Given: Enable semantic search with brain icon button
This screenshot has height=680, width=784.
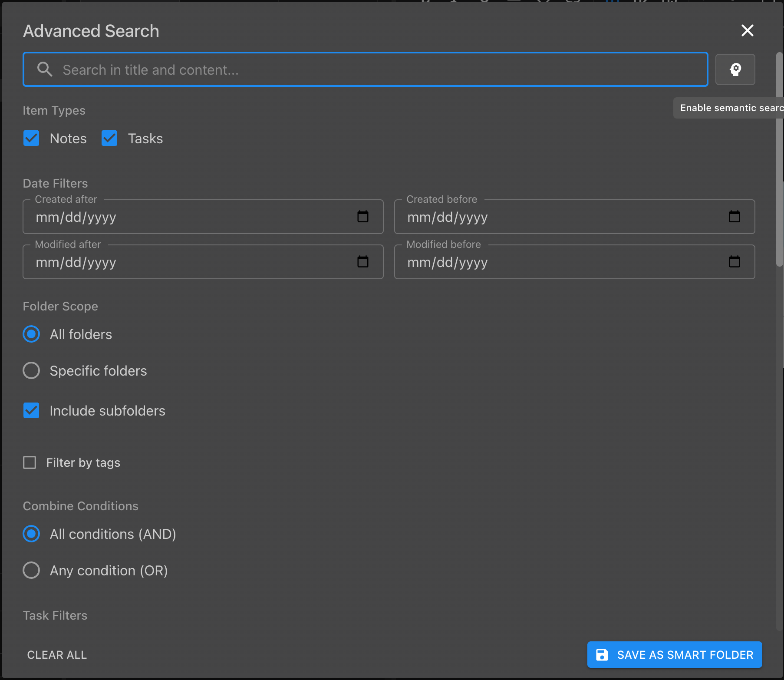Looking at the screenshot, I should click(x=735, y=69).
